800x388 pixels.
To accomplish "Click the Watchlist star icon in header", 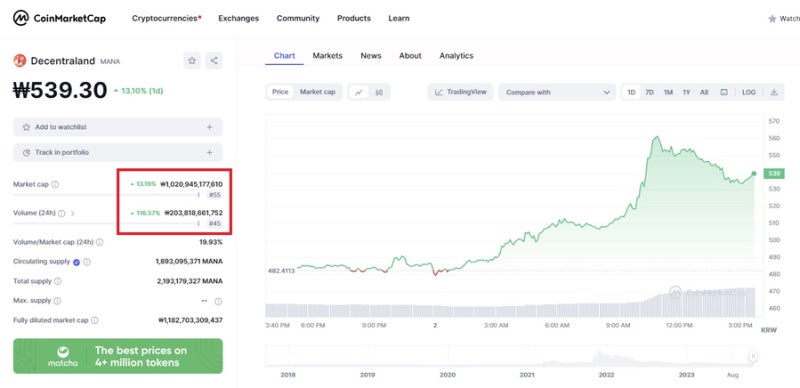I will pos(772,19).
